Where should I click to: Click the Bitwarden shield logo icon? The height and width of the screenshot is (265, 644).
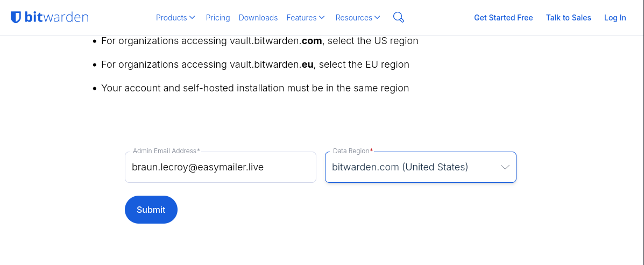pos(16,18)
